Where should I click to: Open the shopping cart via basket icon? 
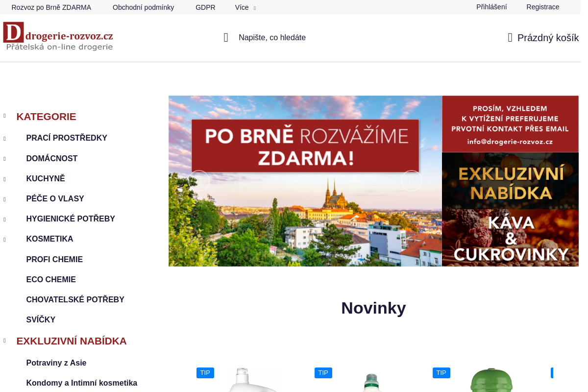point(510,37)
